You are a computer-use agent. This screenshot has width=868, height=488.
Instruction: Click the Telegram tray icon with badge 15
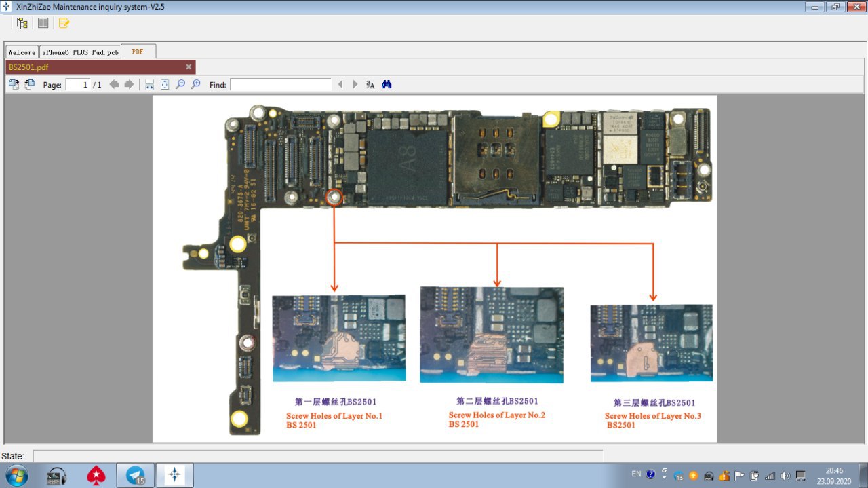(x=679, y=476)
